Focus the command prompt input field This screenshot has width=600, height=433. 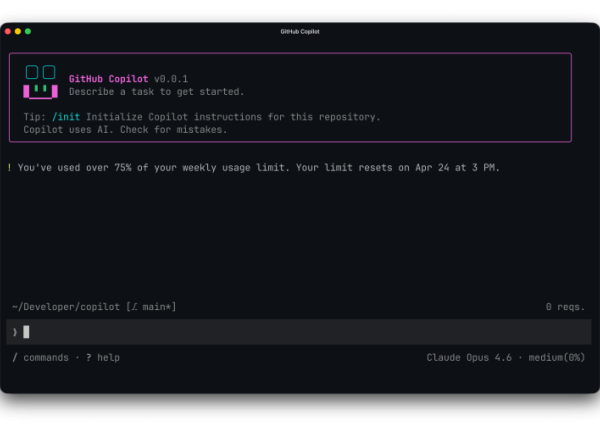click(299, 332)
